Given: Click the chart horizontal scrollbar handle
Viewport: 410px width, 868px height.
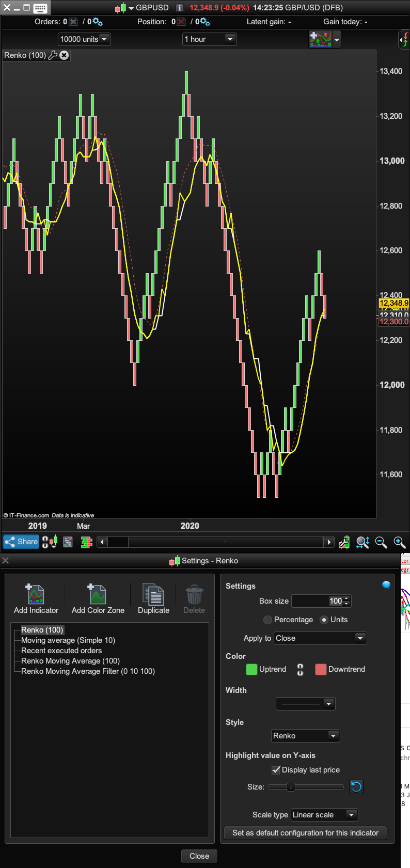Looking at the screenshot, I should (226, 542).
